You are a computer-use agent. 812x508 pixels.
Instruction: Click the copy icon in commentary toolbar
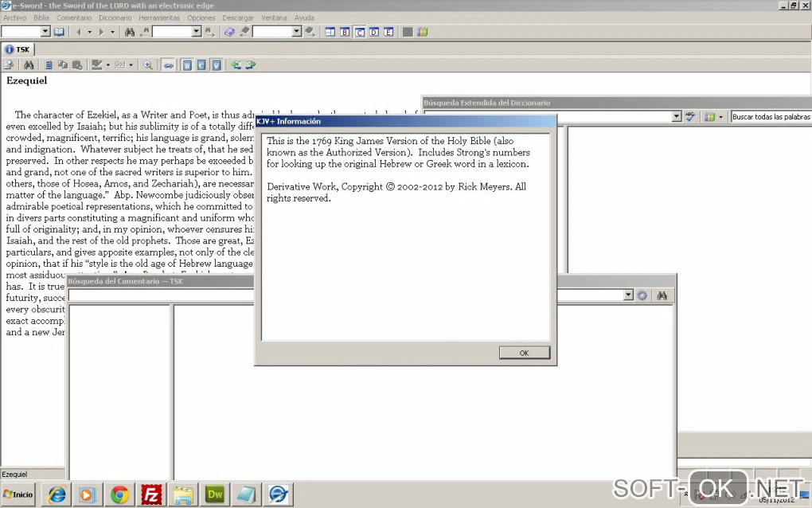63,64
